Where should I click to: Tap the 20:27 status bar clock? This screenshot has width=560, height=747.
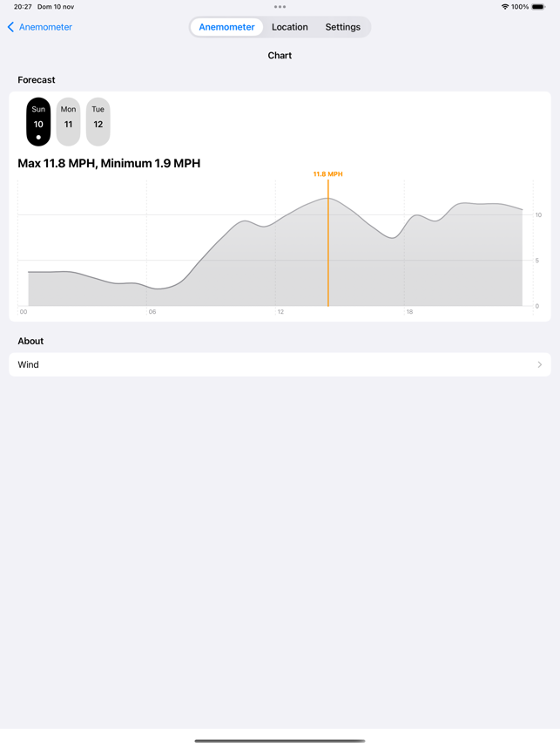click(23, 7)
